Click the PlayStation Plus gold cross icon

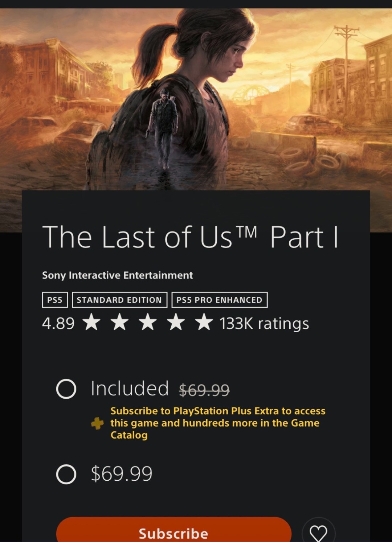[97, 423]
